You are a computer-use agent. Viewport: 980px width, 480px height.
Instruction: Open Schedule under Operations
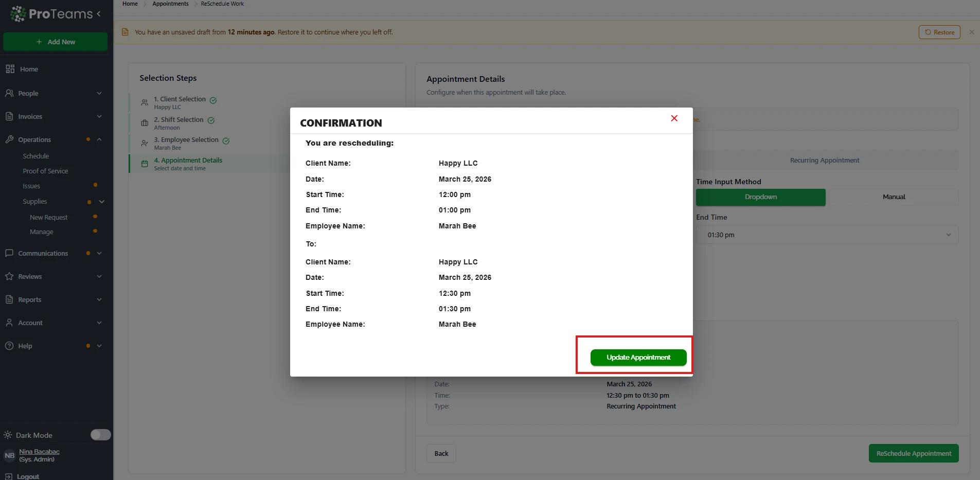[36, 156]
